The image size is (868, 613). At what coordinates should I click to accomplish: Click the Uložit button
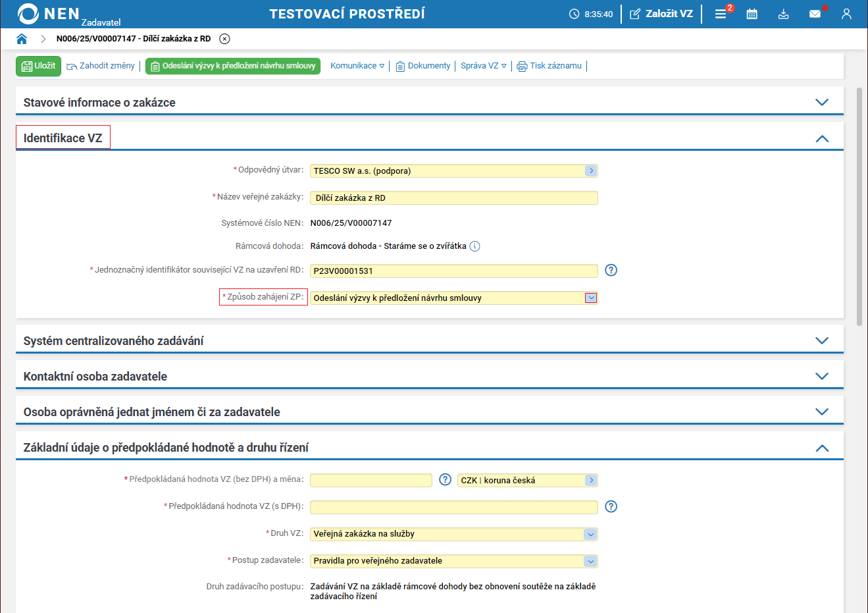[39, 66]
